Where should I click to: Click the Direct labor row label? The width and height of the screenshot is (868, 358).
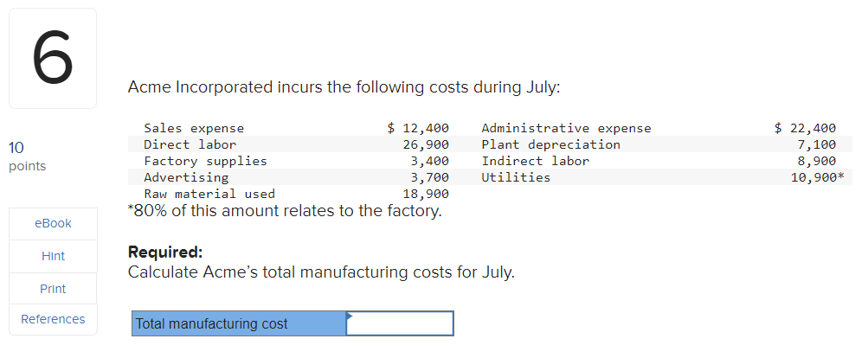(190, 144)
